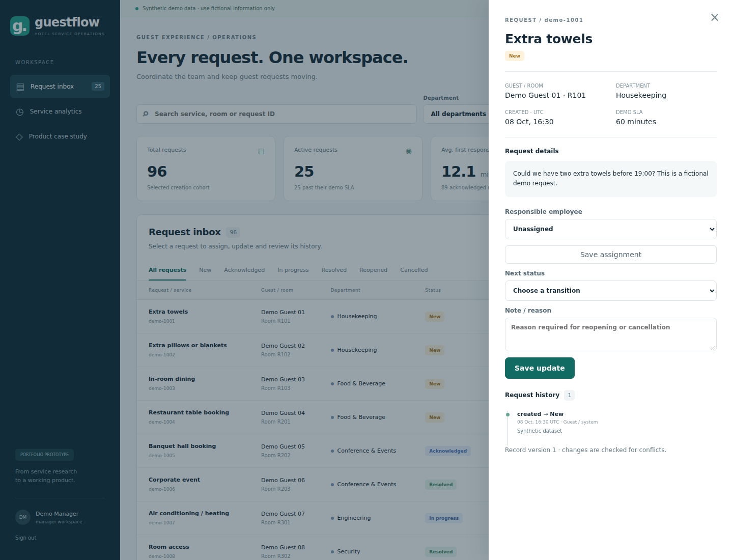The width and height of the screenshot is (733, 560).
Task: Click the DM user avatar
Action: [23, 517]
